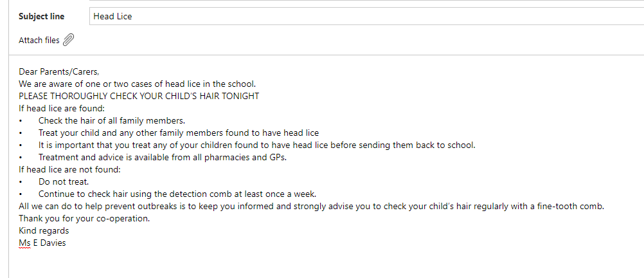Click the PLEASE THOROUGHLY CHECK uppercase line
Viewport: 644px width, 278px height.
(139, 97)
